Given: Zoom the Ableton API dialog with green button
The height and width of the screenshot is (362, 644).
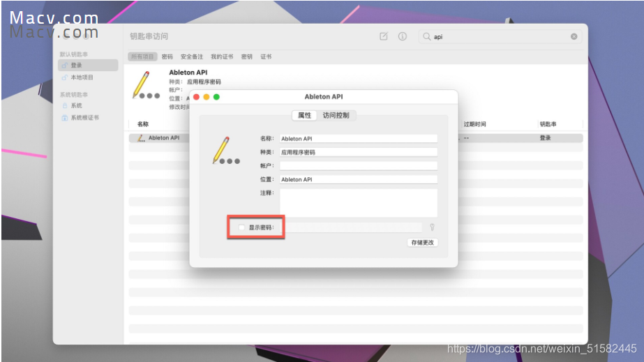Looking at the screenshot, I should 216,97.
